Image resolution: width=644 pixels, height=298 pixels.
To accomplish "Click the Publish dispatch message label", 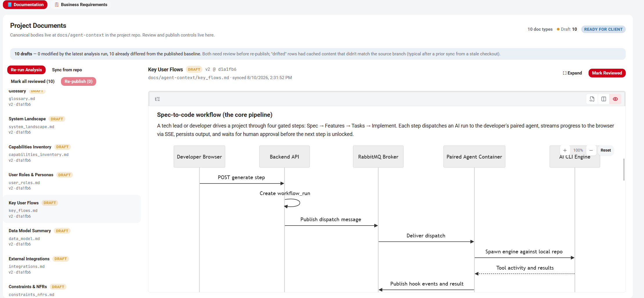I will tap(331, 219).
